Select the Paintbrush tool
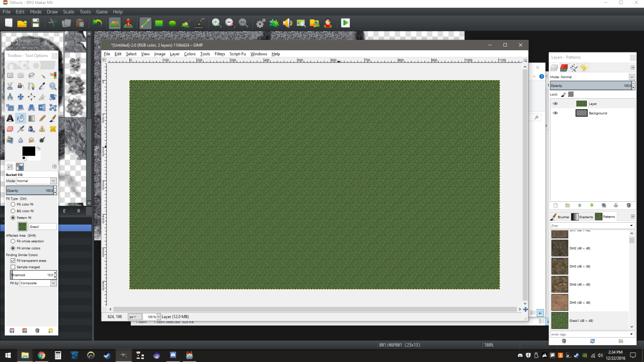 [x=53, y=118]
